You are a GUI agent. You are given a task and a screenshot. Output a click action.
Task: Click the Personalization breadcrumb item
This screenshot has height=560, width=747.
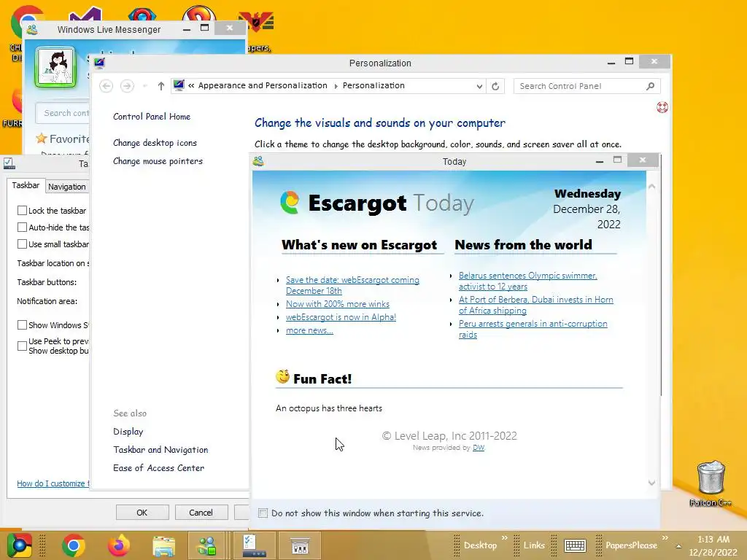coord(373,86)
